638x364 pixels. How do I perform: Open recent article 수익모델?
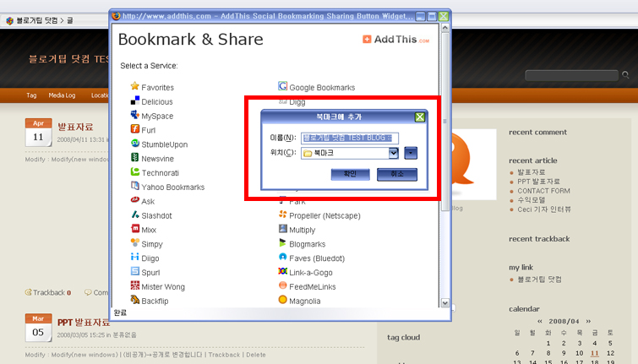531,200
